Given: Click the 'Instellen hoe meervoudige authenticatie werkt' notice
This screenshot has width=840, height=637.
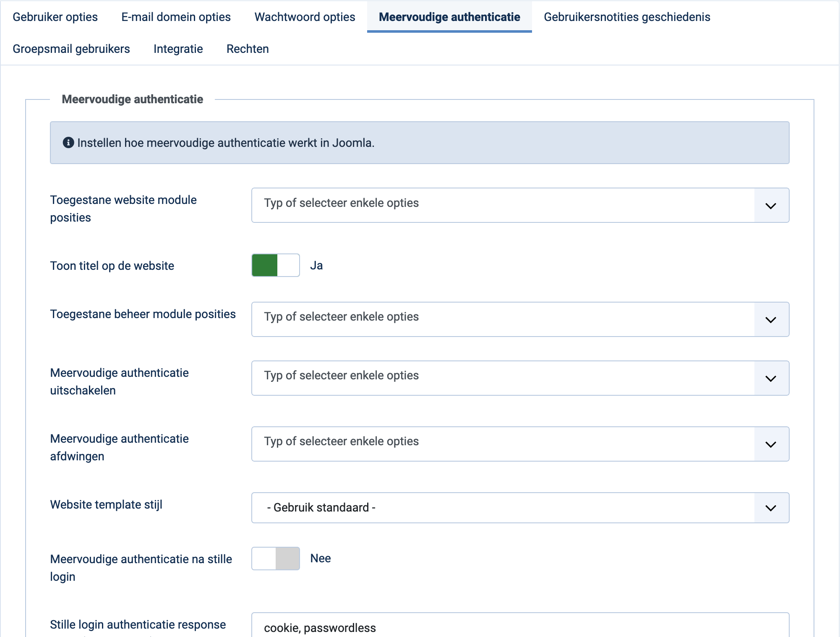Looking at the screenshot, I should coord(420,143).
